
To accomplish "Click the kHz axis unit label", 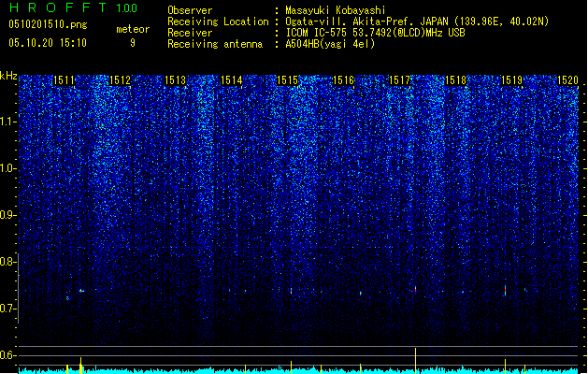I will click(8, 76).
